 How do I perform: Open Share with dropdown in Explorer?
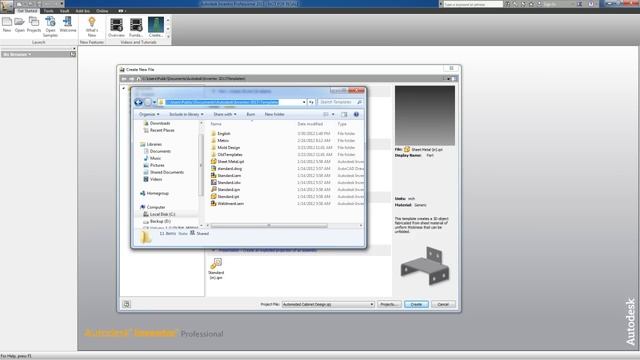pyautogui.click(x=225, y=114)
